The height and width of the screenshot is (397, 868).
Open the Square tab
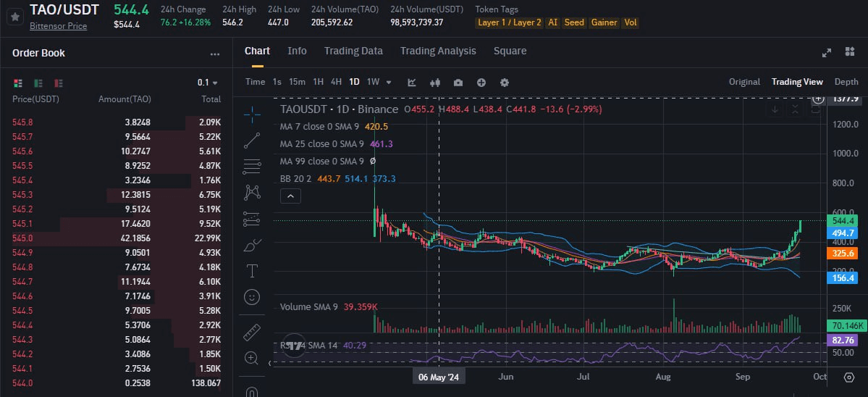pyautogui.click(x=510, y=51)
